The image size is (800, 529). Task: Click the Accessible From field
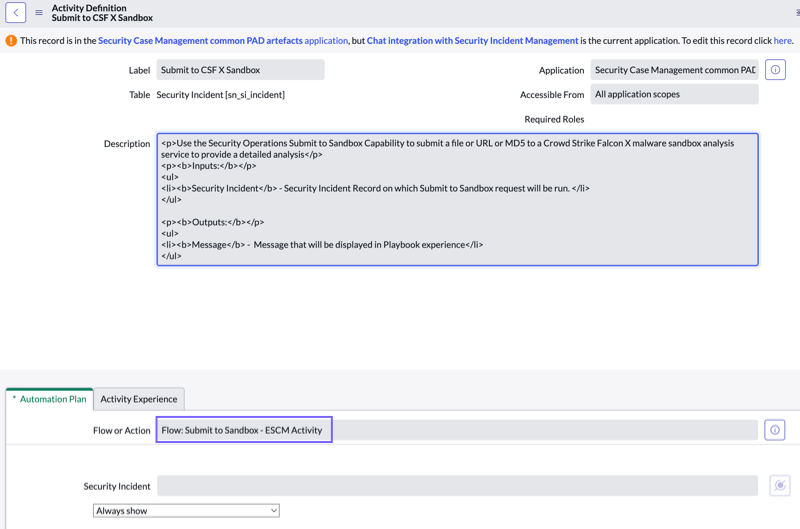click(x=674, y=94)
